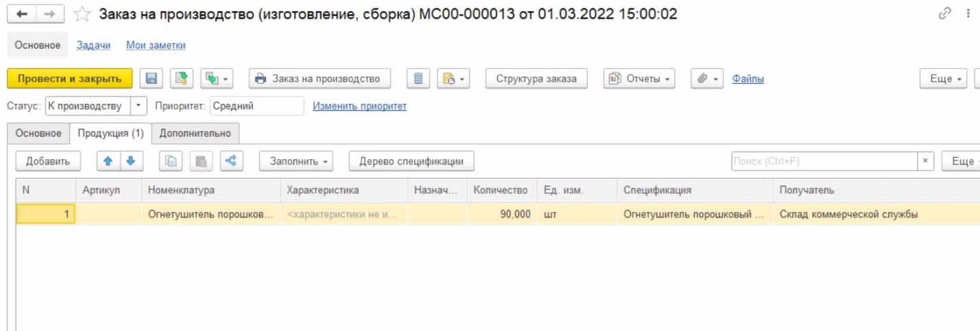
Task: Open the Файлы link
Action: (x=748, y=79)
